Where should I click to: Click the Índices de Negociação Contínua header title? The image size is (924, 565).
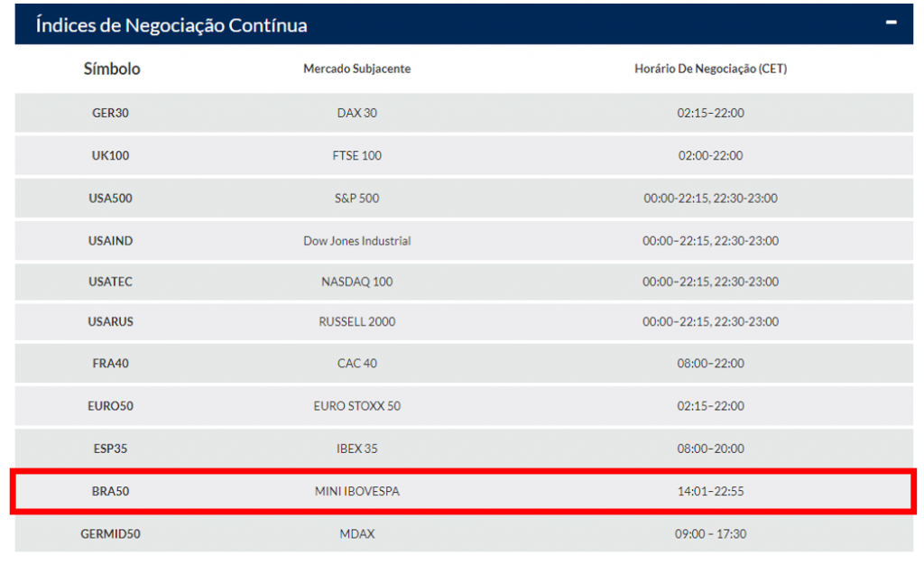pos(171,25)
